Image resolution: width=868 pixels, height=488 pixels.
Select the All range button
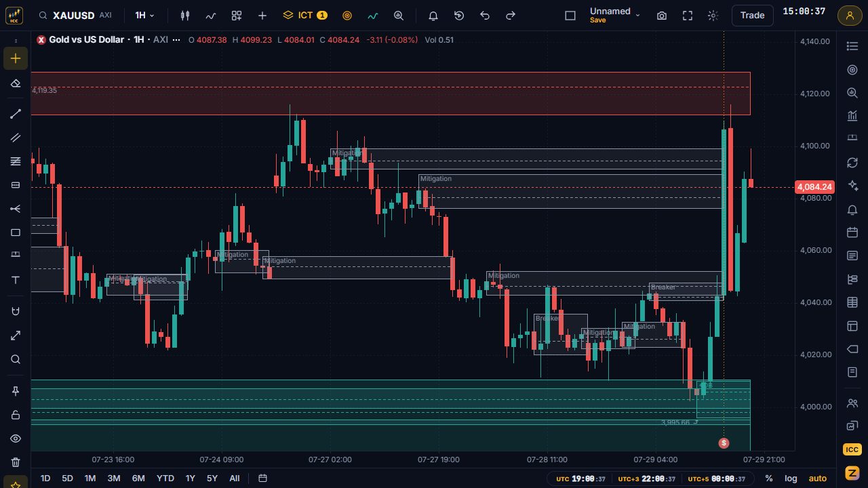point(235,478)
